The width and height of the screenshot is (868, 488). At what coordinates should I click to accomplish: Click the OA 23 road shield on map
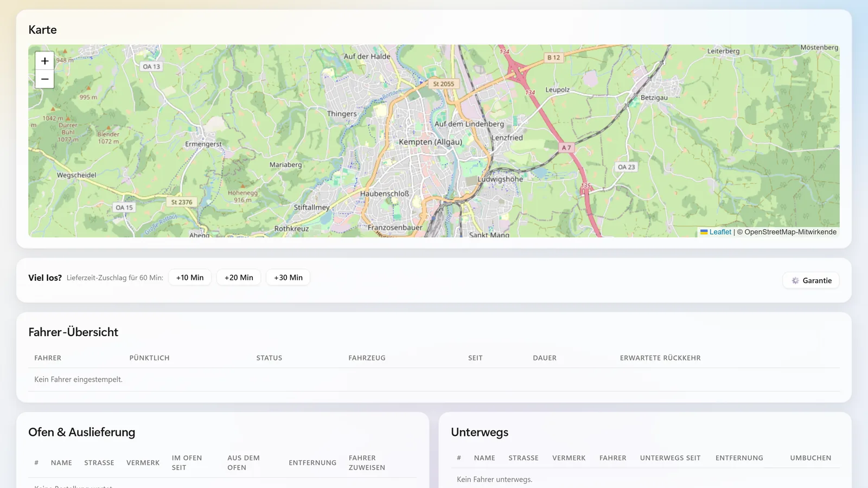(x=626, y=167)
